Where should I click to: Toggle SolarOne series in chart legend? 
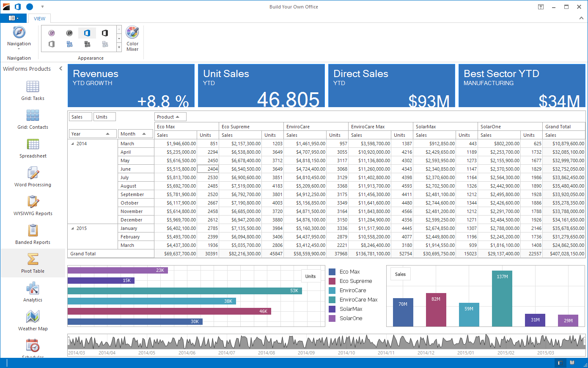coord(351,318)
